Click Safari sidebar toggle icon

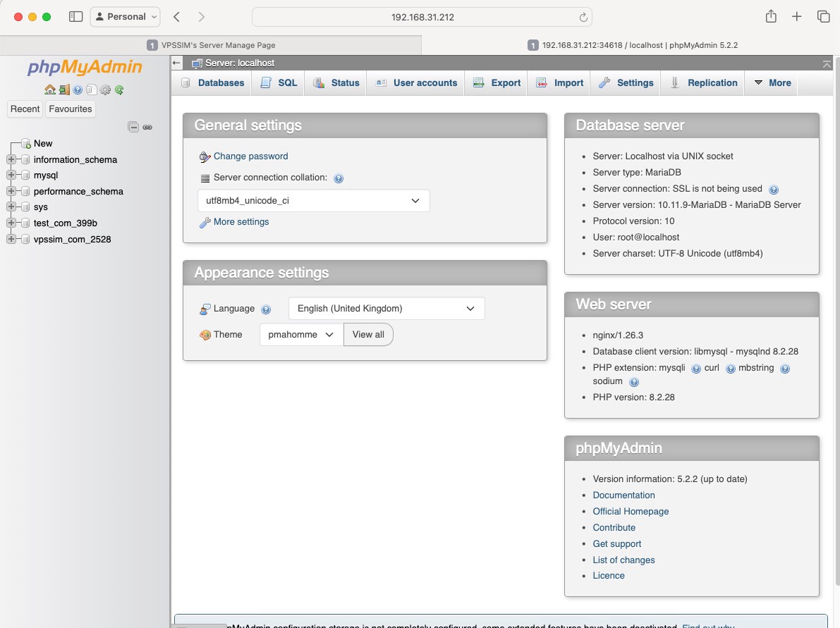(x=76, y=17)
